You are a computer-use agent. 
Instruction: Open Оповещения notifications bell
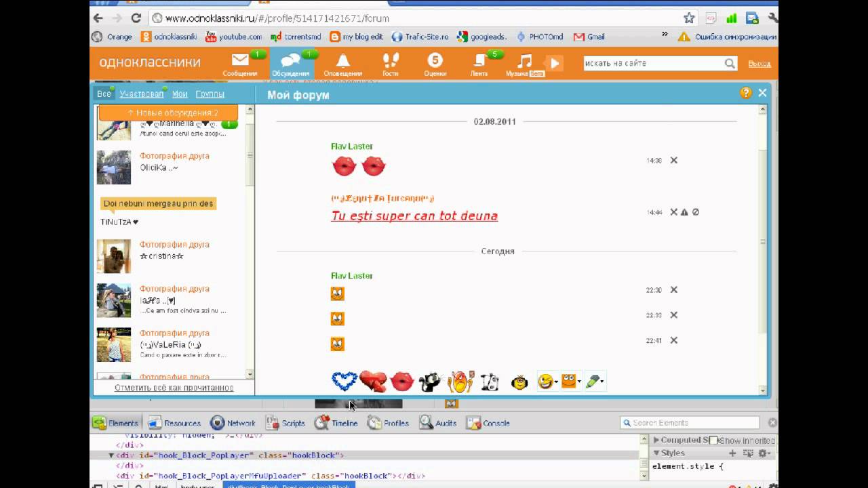343,60
